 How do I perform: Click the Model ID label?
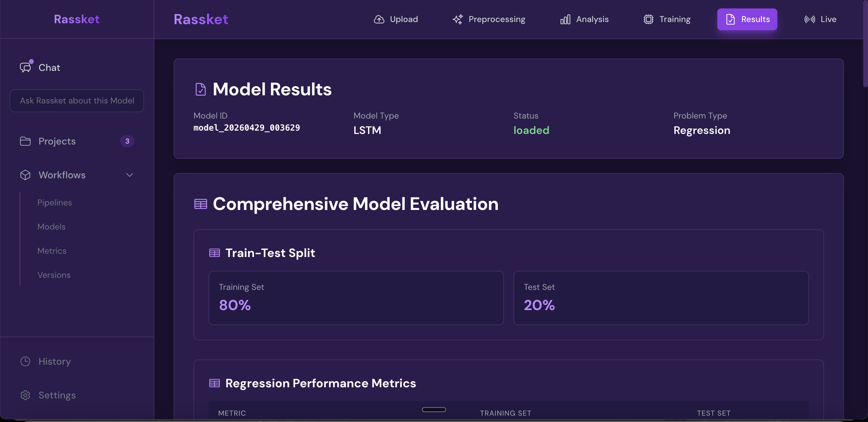pos(210,116)
